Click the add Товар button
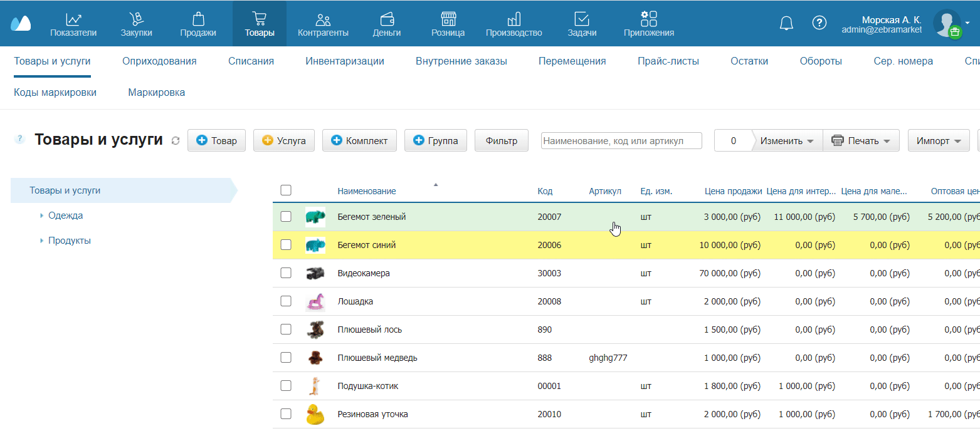 coord(217,141)
